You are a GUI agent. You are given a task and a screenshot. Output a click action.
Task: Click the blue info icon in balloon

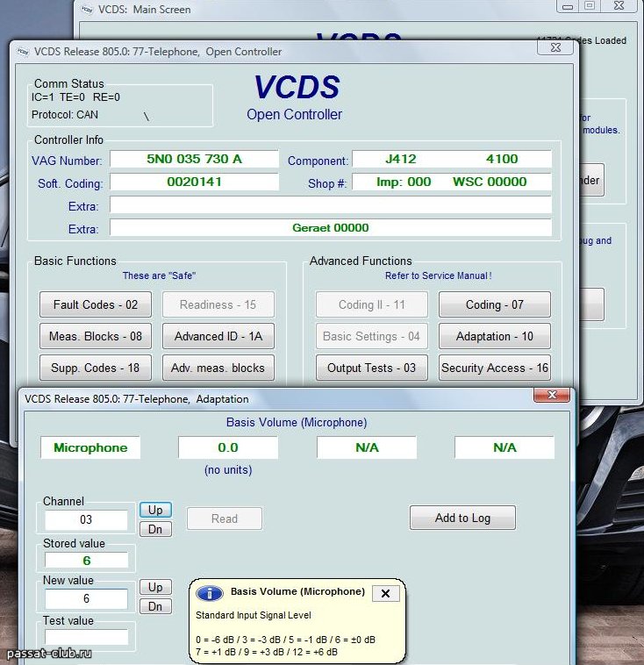[x=210, y=593]
